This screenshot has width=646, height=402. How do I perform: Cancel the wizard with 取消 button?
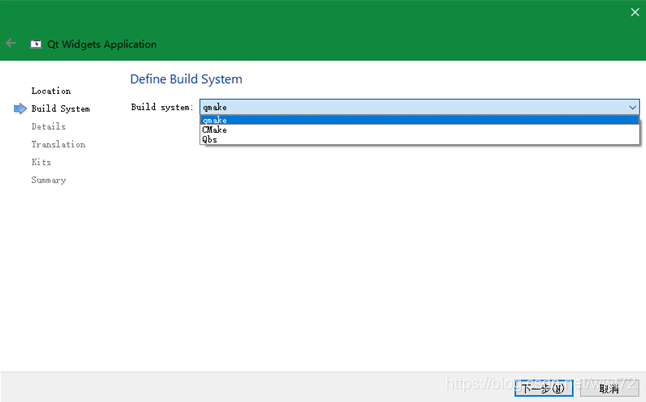(609, 388)
